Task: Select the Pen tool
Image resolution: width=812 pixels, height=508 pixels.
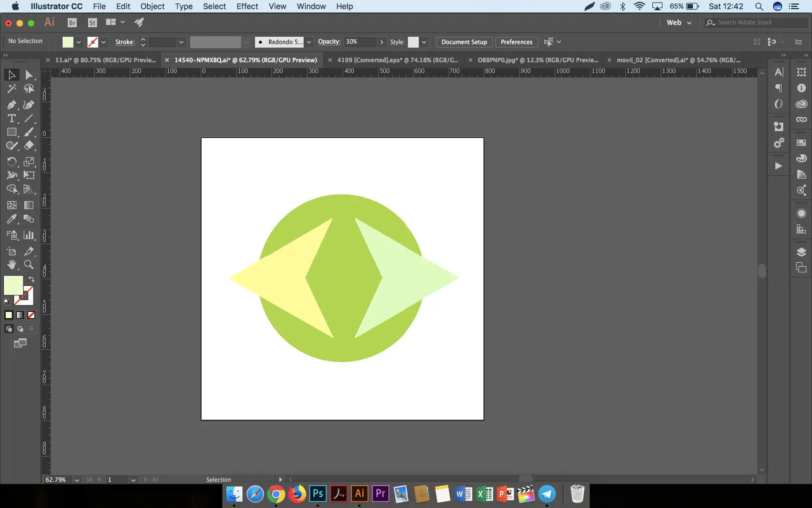Action: [x=11, y=104]
